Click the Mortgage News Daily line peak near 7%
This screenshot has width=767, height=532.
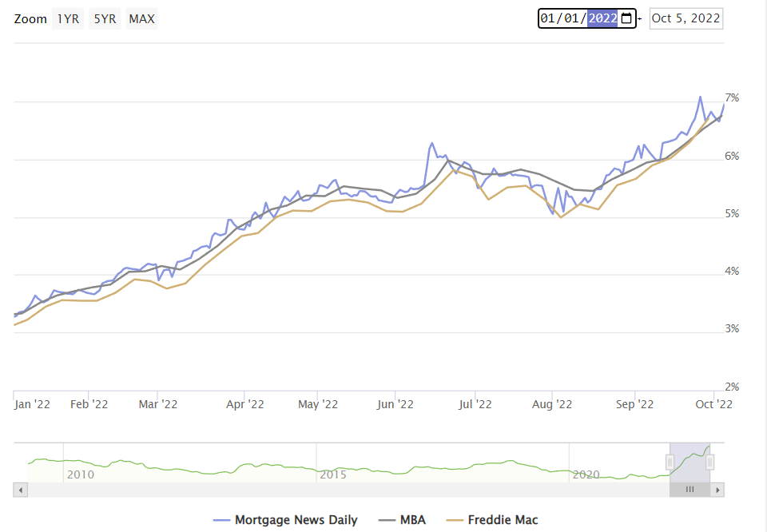tap(700, 97)
